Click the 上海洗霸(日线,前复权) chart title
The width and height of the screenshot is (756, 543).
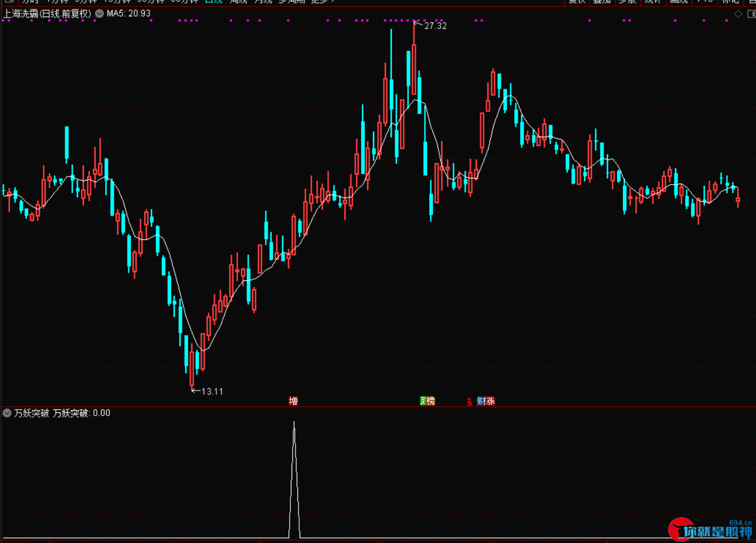click(48, 13)
